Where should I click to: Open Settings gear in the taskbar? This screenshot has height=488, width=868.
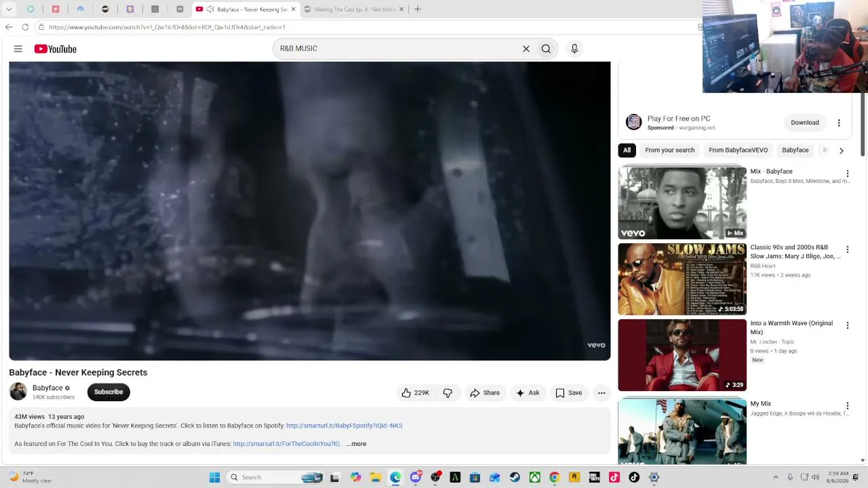click(654, 477)
